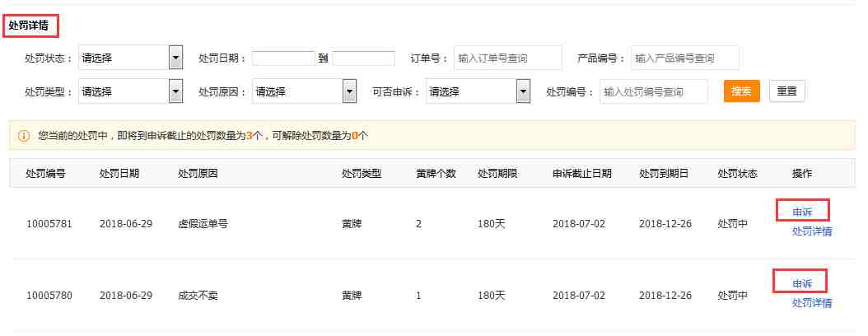Viewport: 868px width, 336px height.
Task: Click the 处罚状态 column header
Action: pos(737,173)
